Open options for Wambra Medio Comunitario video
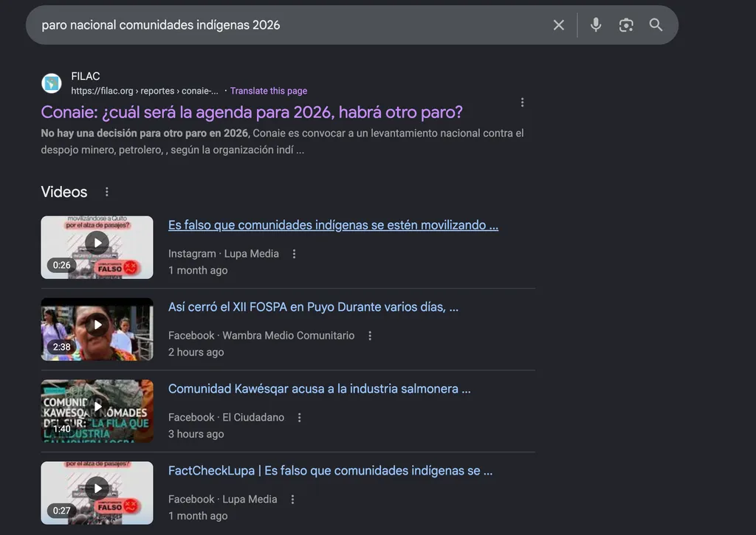This screenshot has width=756, height=535. pos(370,336)
